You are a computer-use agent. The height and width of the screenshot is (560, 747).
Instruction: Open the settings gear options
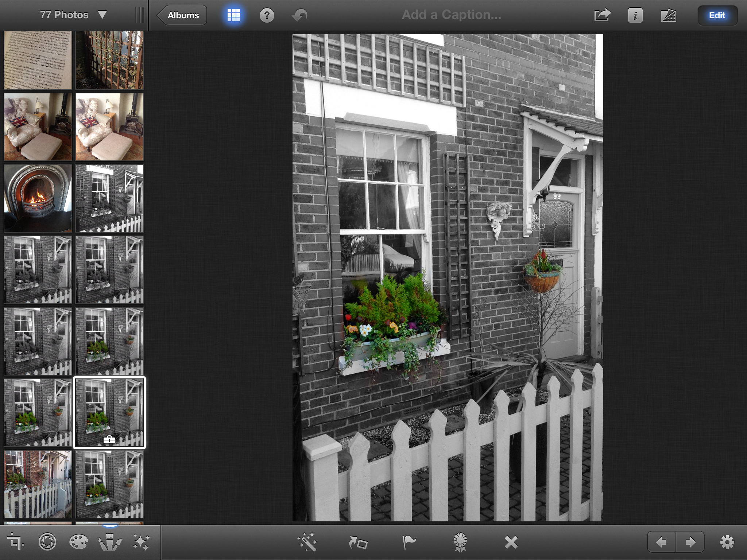(x=727, y=542)
